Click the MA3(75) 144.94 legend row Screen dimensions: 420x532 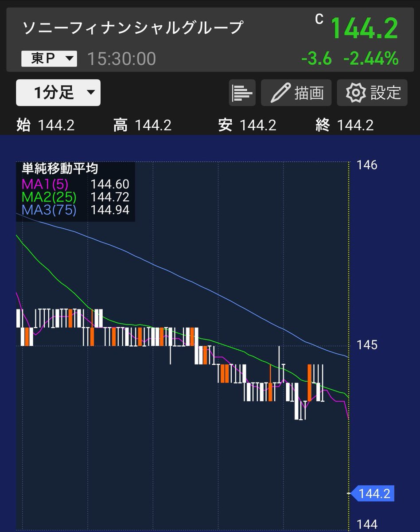click(x=76, y=210)
